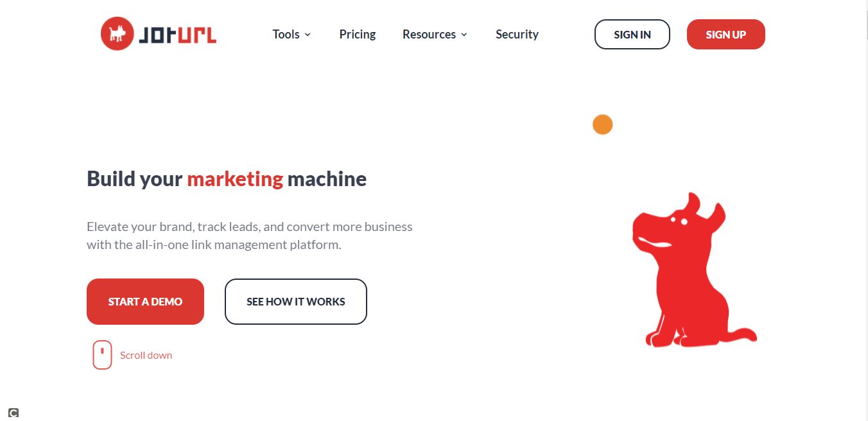Click the Scroll down text link
Image resolution: width=868 pixels, height=421 pixels.
tap(146, 356)
